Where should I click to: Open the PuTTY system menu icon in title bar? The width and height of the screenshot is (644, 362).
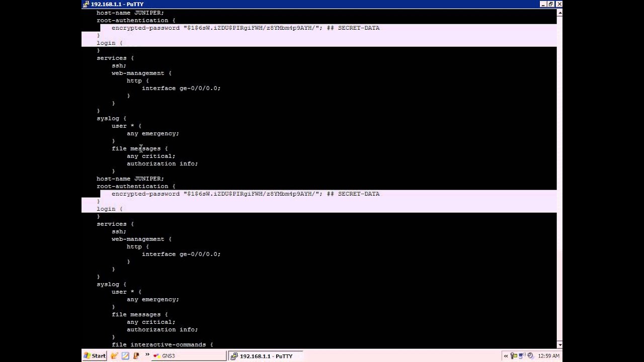pyautogui.click(x=87, y=4)
